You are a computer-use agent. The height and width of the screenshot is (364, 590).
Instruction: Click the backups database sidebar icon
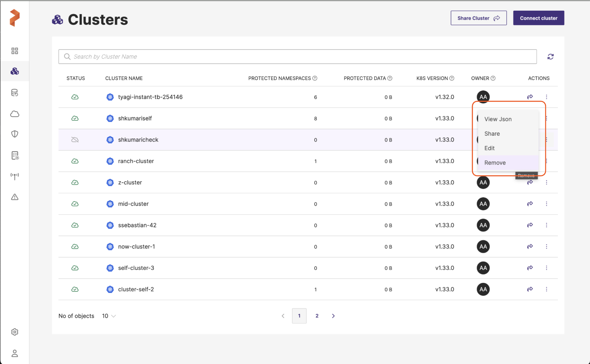[x=15, y=93]
